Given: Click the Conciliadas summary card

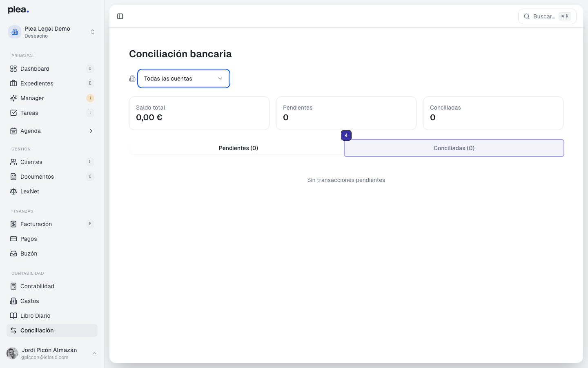Looking at the screenshot, I should tap(493, 113).
